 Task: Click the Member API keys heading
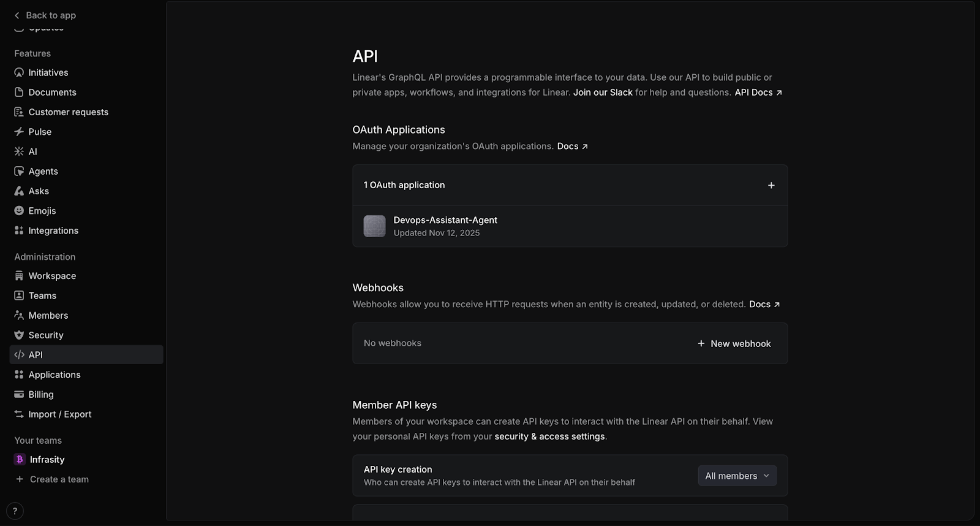[394, 405]
